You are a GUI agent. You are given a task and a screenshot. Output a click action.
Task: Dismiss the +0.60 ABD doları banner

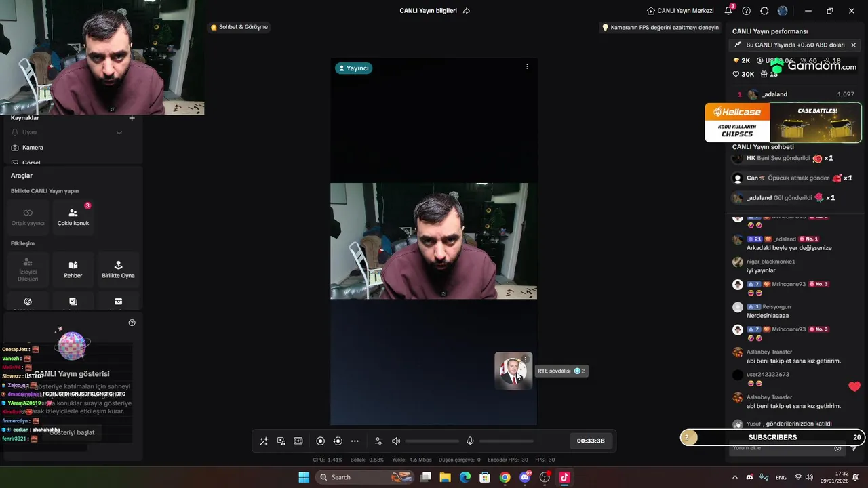pyautogui.click(x=853, y=45)
